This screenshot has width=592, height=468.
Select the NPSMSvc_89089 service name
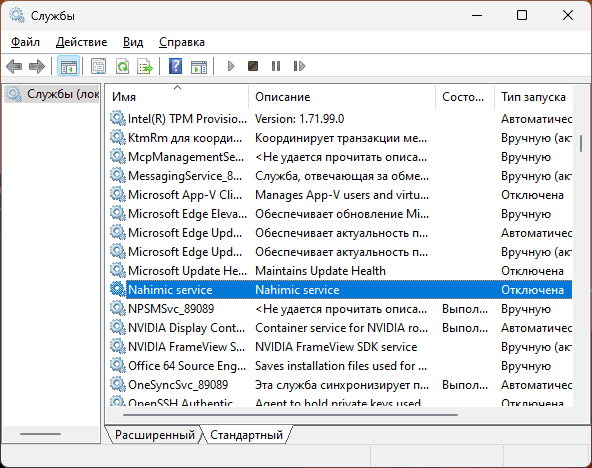171,309
